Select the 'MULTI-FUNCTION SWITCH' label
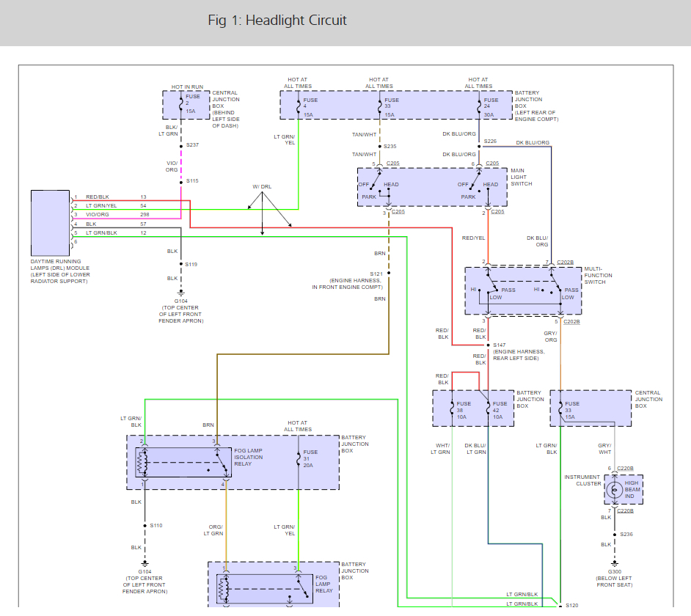Image resolution: width=691 pixels, height=616 pixels. pyautogui.click(x=598, y=276)
